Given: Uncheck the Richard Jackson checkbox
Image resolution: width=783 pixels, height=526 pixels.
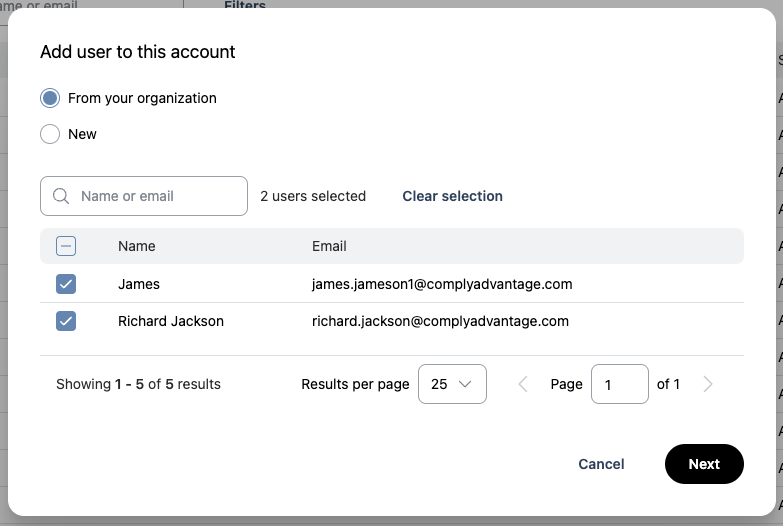Looking at the screenshot, I should click(x=66, y=321).
